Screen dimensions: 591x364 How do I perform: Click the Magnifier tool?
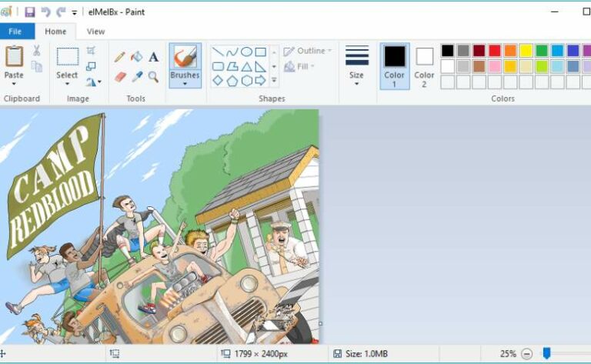point(154,77)
